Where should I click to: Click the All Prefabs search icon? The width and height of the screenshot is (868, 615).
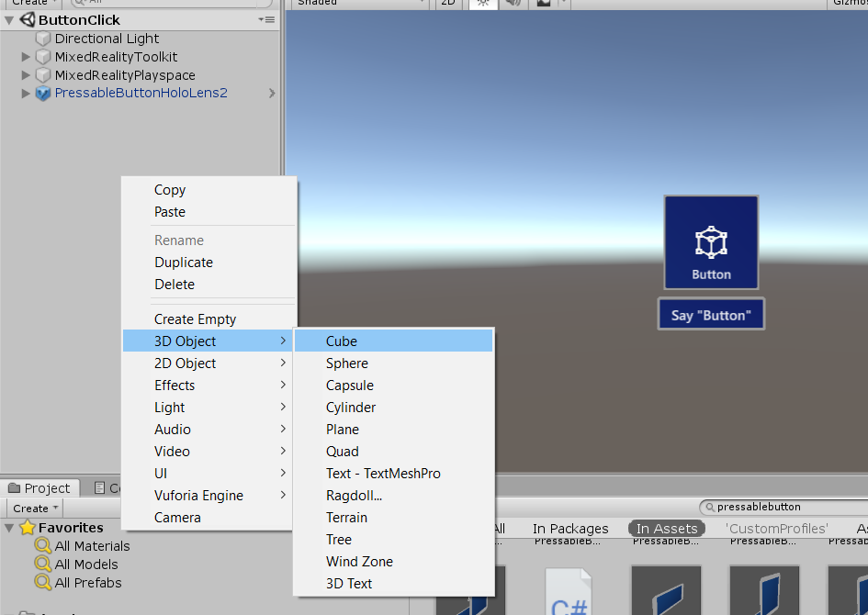coord(43,583)
